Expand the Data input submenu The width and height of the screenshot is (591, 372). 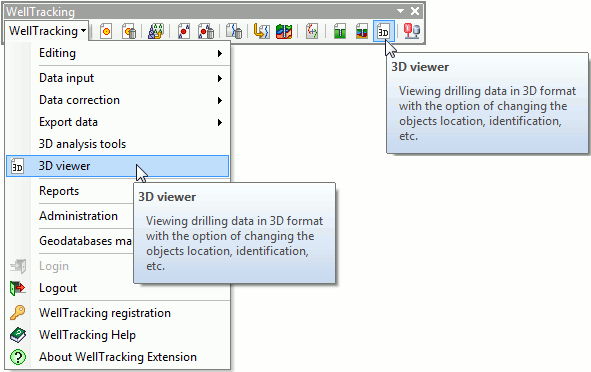(117, 78)
